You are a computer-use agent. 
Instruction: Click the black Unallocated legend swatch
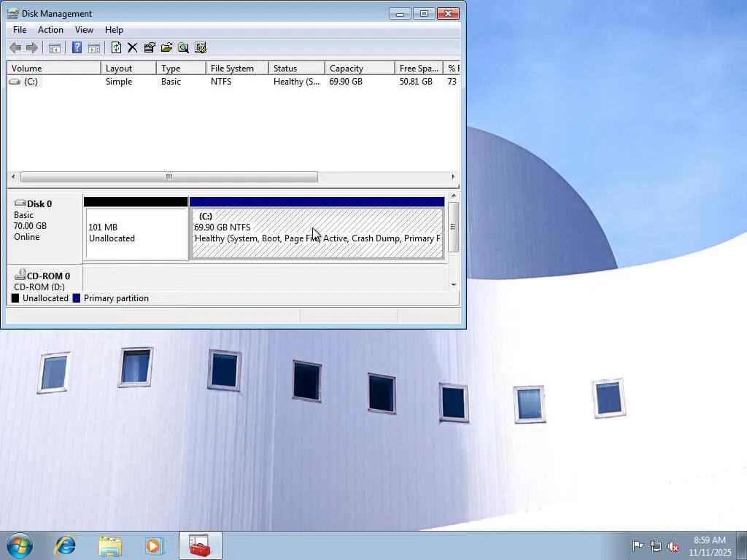coord(15,298)
